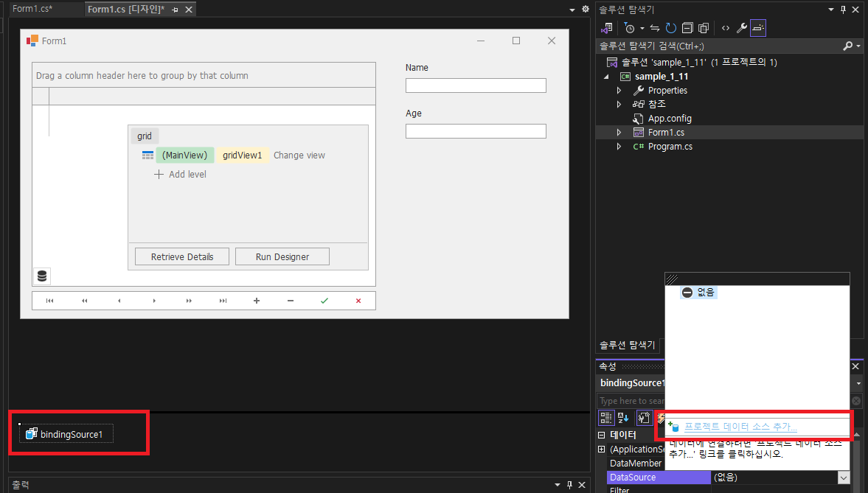Viewport: 868px width, 493px height.
Task: Click the grid level label
Action: pos(145,136)
